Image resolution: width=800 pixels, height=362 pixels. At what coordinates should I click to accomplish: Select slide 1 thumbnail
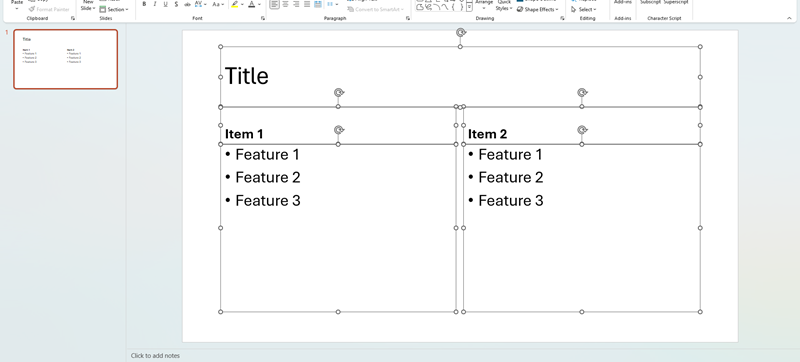point(65,59)
